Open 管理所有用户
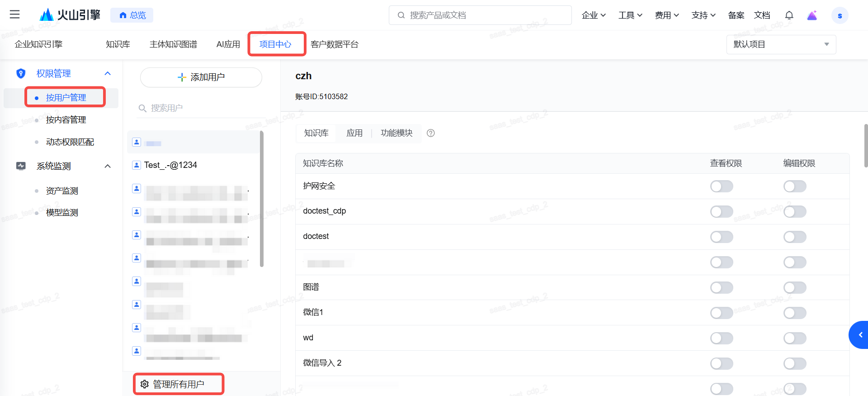This screenshot has height=396, width=868. tap(179, 384)
